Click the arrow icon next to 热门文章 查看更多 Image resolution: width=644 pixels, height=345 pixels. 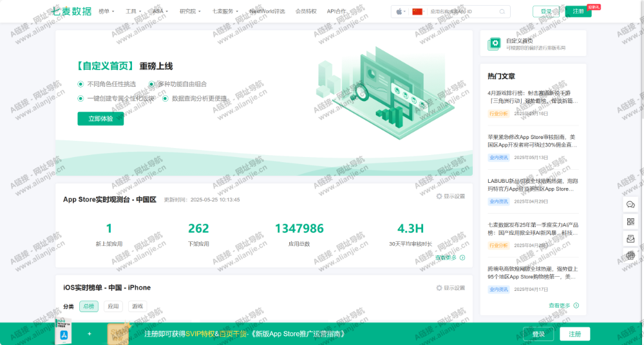(x=576, y=305)
